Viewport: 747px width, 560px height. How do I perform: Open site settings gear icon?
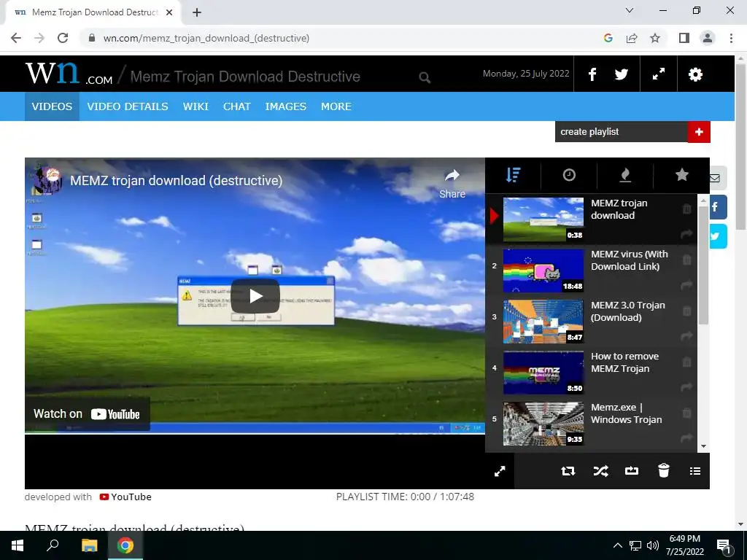(x=695, y=74)
